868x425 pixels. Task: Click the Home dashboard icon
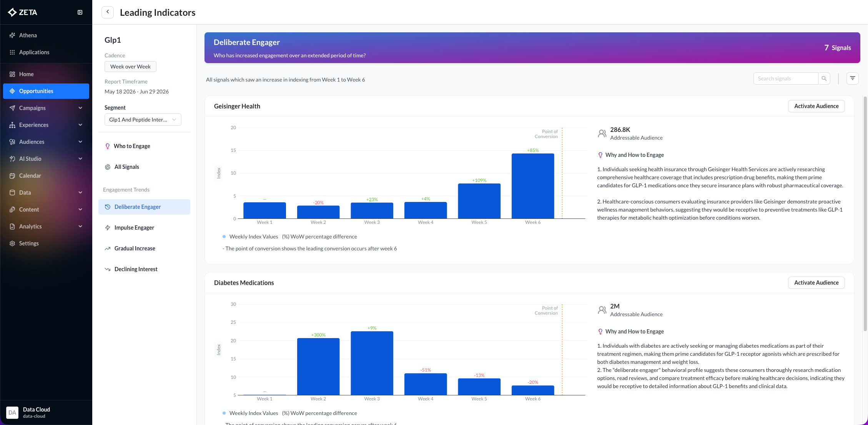point(12,74)
